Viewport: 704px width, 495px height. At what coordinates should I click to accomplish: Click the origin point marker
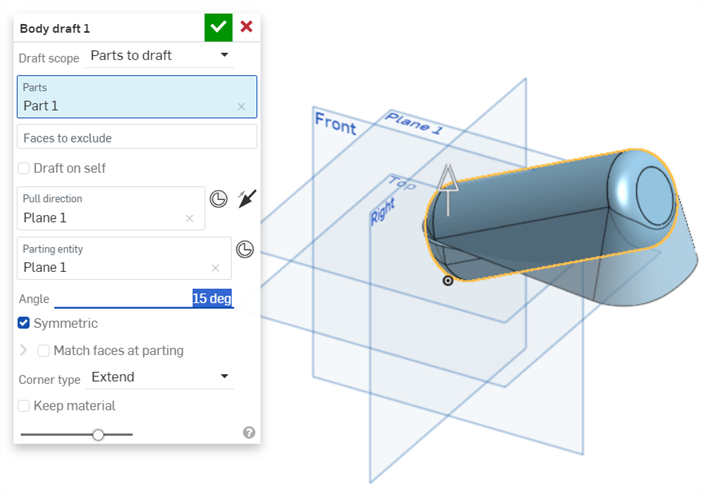[x=448, y=281]
